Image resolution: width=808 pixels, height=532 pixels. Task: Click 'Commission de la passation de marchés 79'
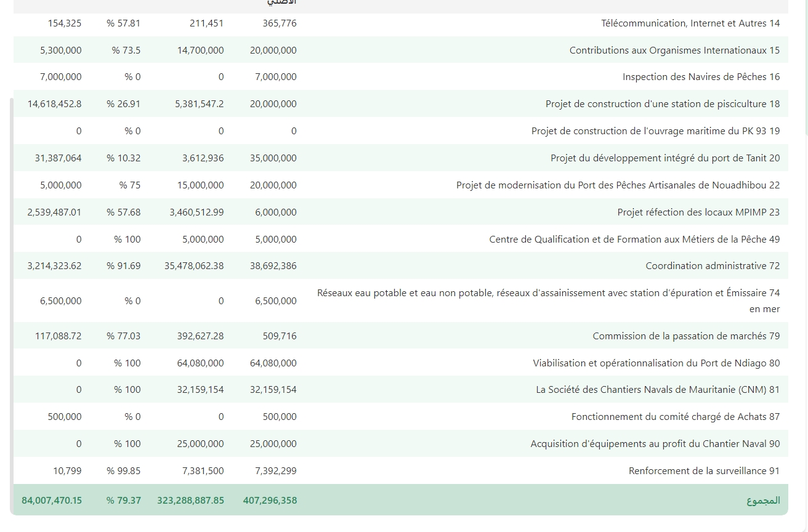[x=686, y=336]
